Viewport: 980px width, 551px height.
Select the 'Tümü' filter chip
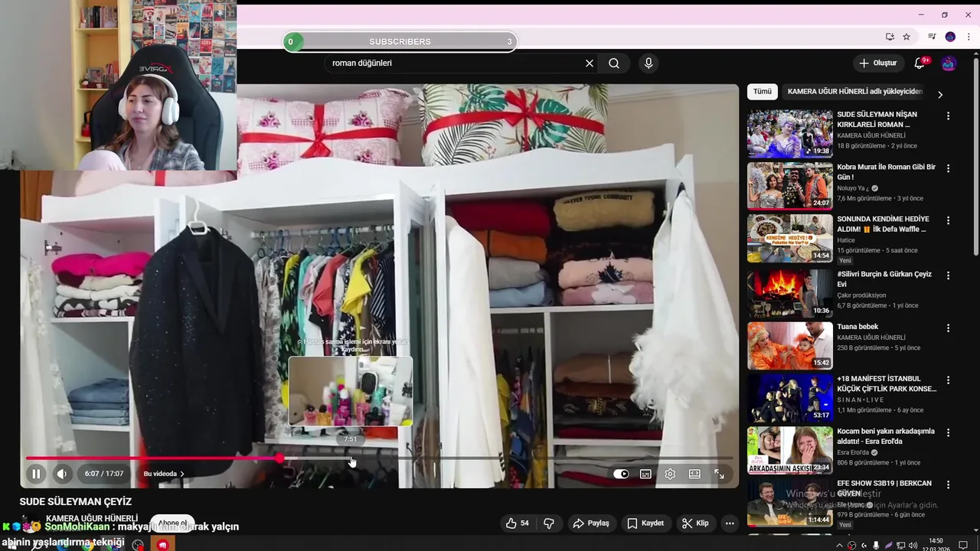[763, 92]
